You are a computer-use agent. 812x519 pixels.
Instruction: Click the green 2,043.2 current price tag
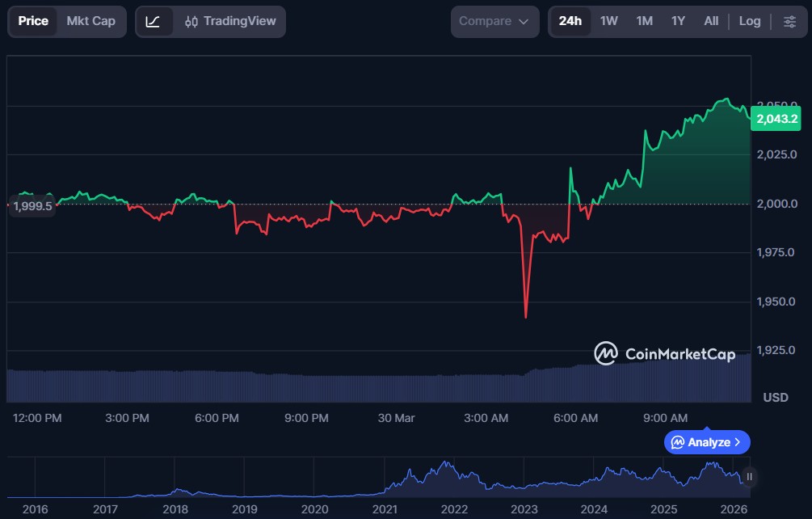[x=776, y=119]
